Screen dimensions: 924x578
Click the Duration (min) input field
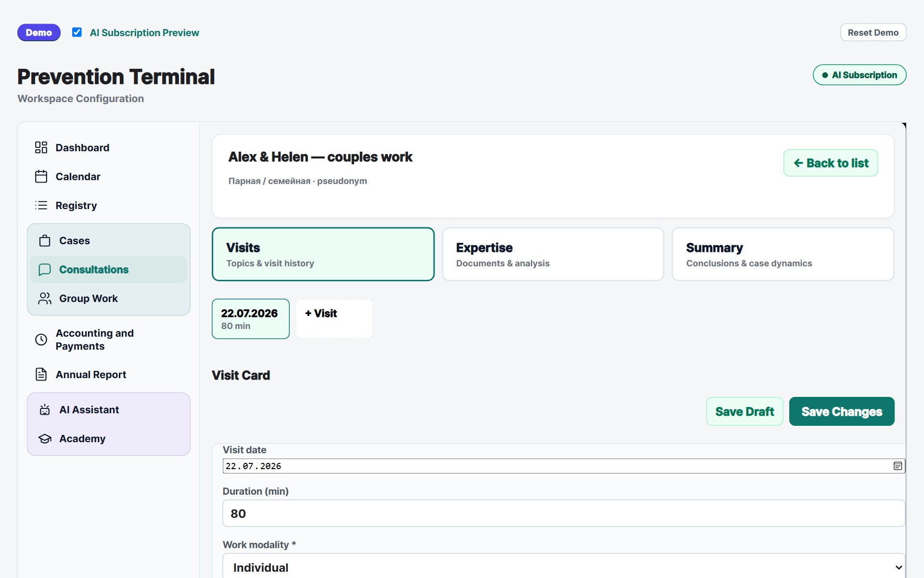(564, 513)
